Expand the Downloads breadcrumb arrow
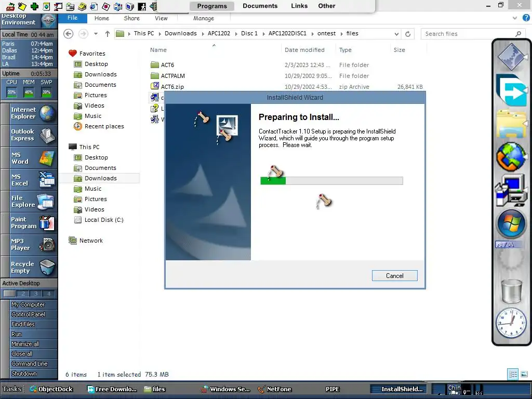The height and width of the screenshot is (399, 532). 203,34
